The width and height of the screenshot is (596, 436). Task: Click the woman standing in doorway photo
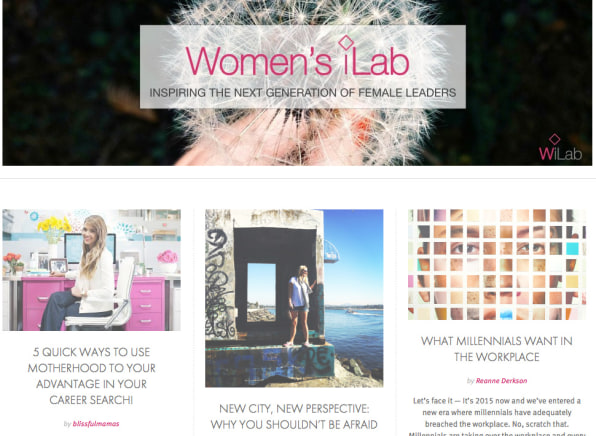[x=301, y=306]
